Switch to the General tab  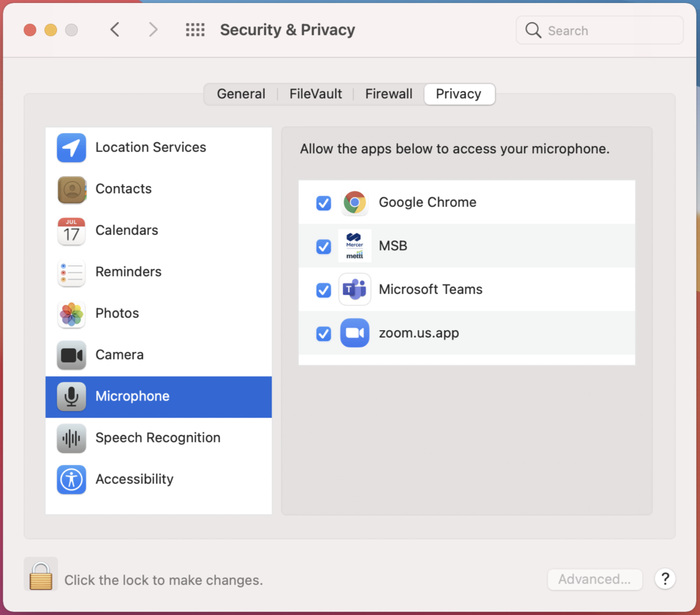[x=241, y=94]
